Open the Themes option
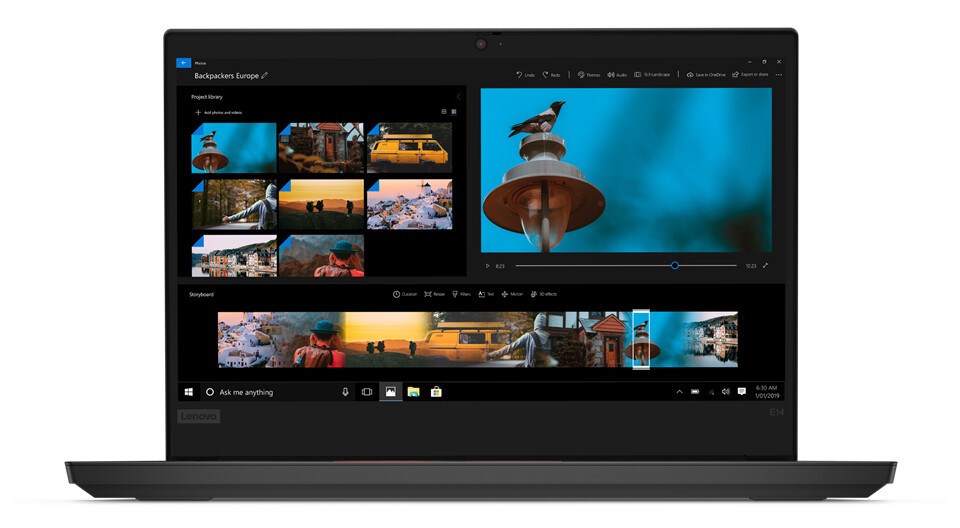The image size is (960, 528). click(589, 75)
